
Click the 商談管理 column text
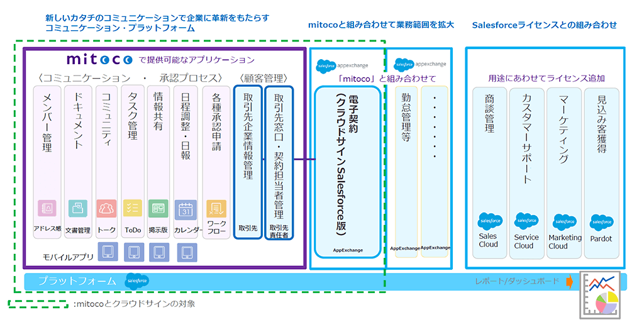click(x=489, y=114)
